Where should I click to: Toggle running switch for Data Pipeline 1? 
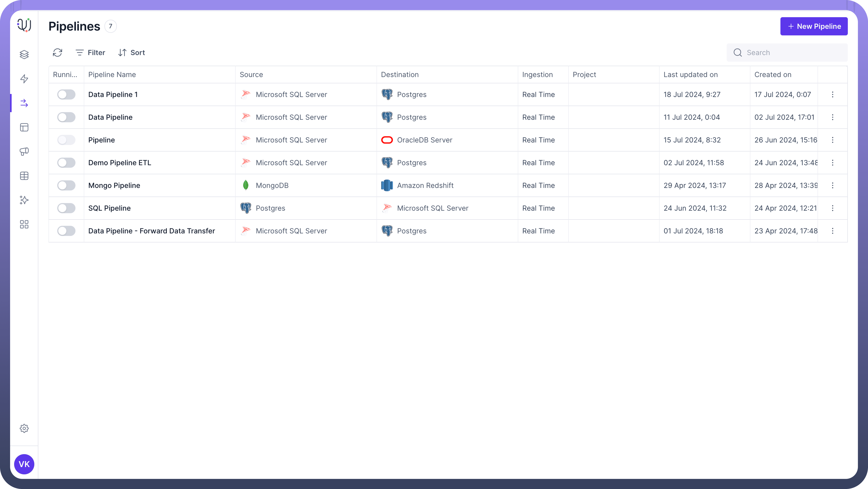(x=66, y=94)
